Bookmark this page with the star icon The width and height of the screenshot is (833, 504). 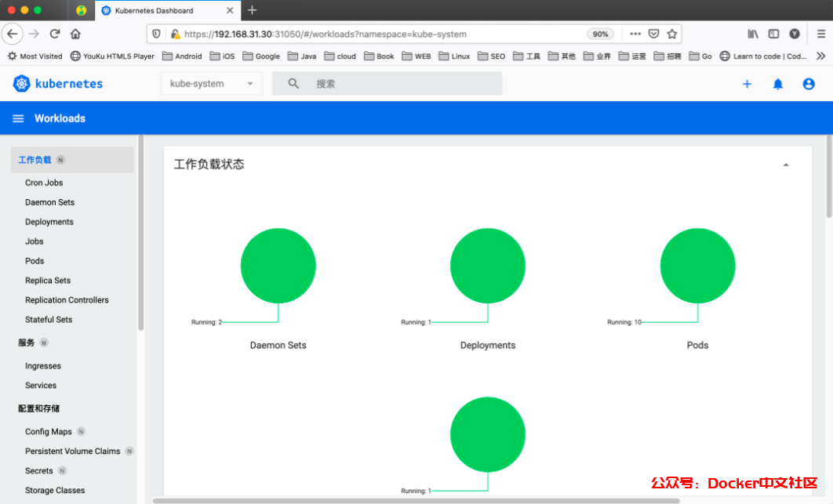pyautogui.click(x=671, y=34)
